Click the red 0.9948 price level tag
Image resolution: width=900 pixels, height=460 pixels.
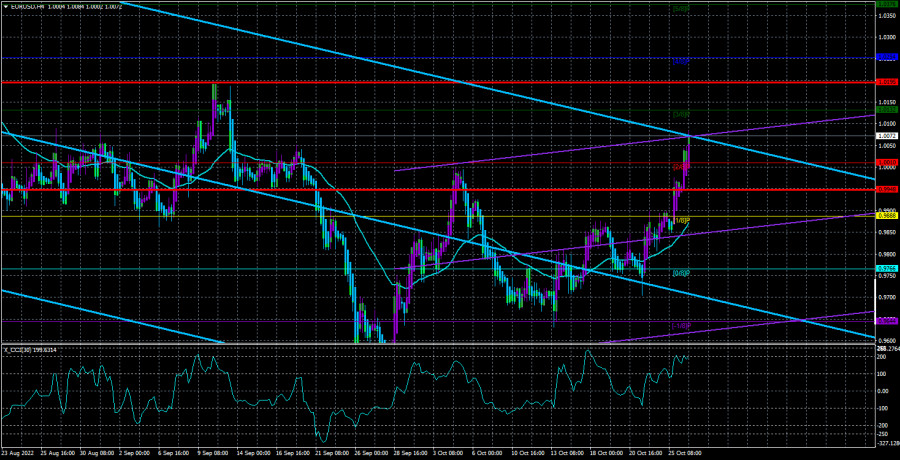coord(885,188)
